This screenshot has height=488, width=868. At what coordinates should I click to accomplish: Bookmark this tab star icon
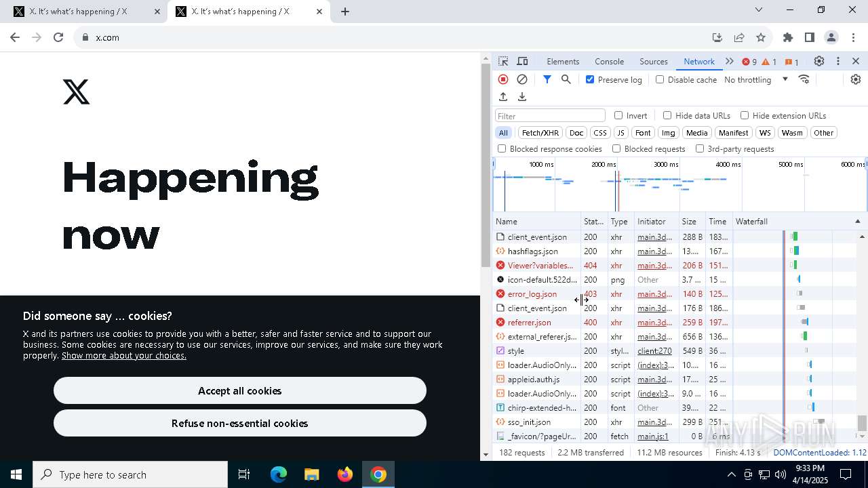(x=761, y=37)
